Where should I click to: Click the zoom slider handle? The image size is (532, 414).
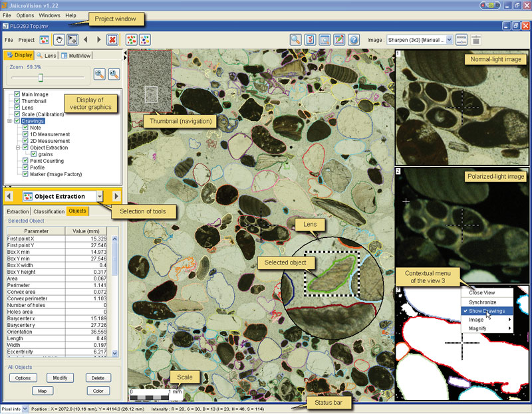point(41,77)
